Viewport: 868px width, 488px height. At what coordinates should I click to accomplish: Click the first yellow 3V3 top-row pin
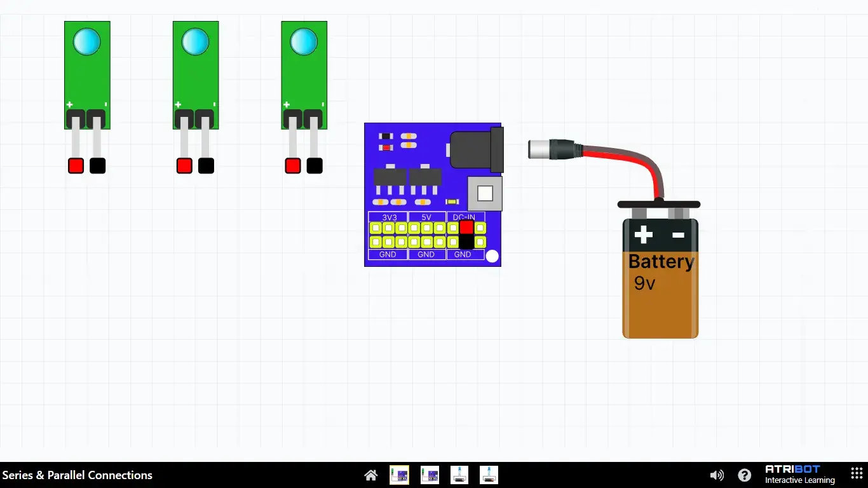pyautogui.click(x=376, y=227)
